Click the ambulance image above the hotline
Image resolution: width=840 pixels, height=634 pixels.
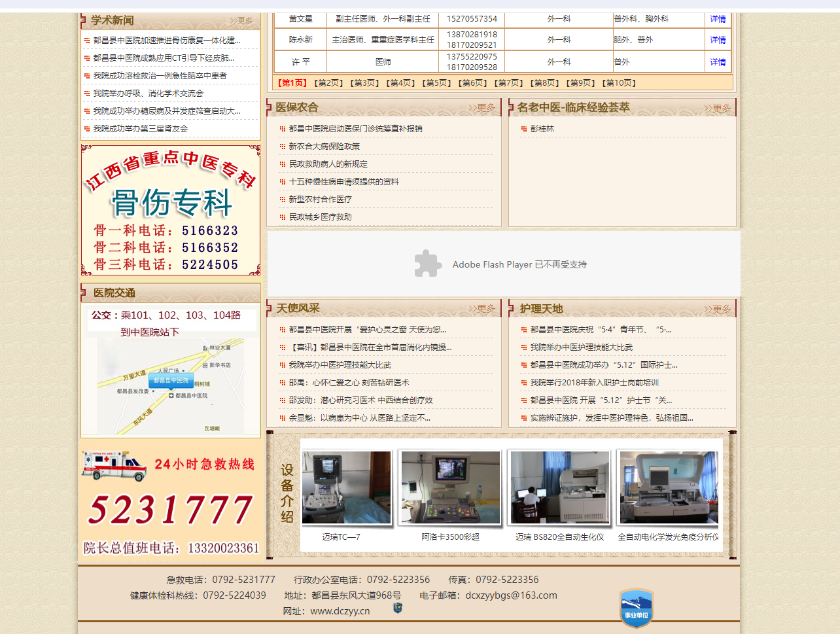tap(114, 465)
